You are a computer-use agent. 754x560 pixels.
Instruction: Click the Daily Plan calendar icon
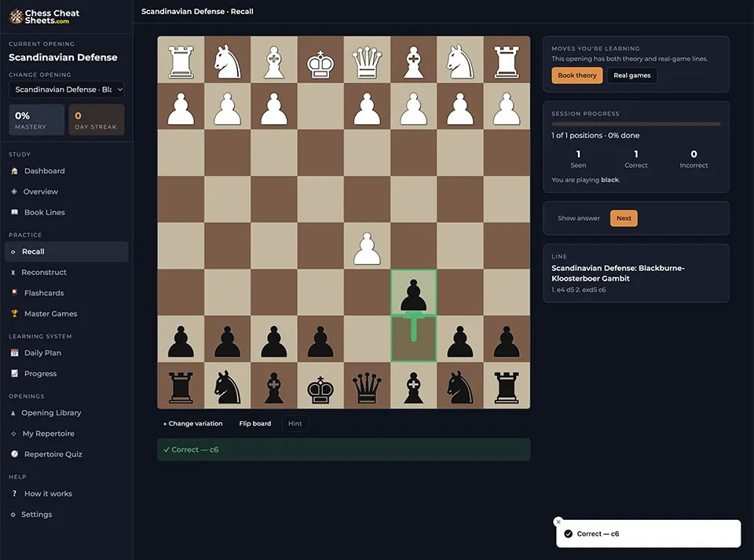point(14,353)
